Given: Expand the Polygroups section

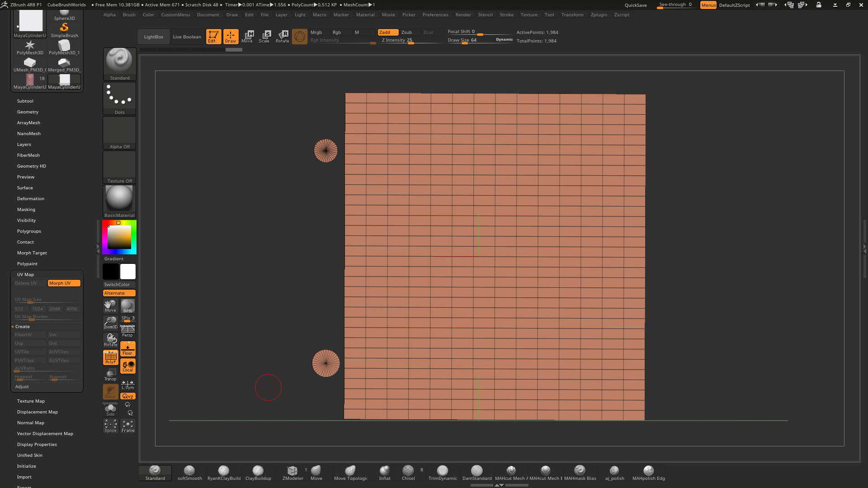Looking at the screenshot, I should tap(29, 231).
